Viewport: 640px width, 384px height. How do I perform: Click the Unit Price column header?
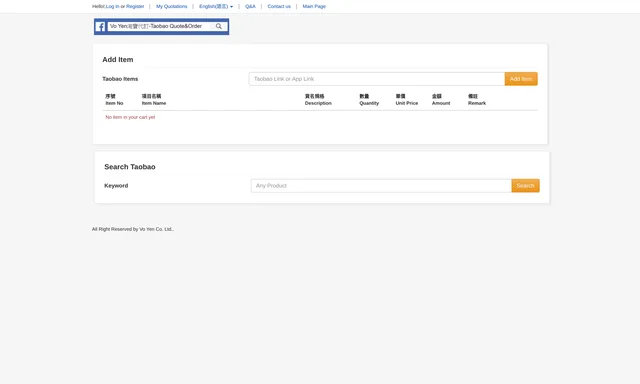click(x=407, y=100)
